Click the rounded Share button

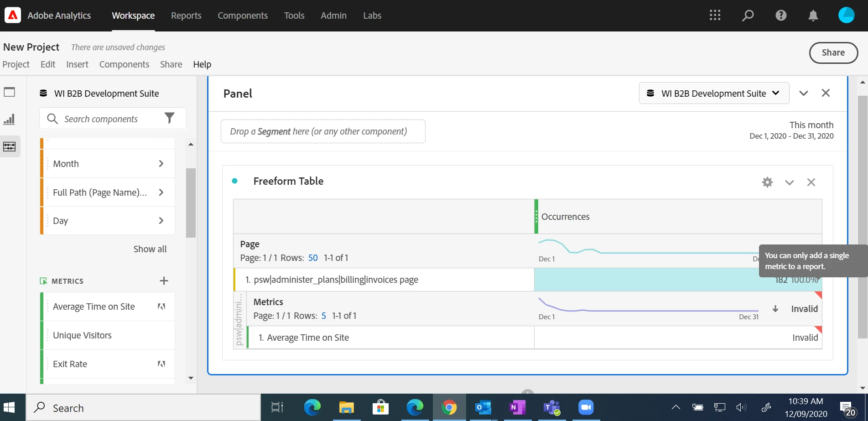click(833, 52)
